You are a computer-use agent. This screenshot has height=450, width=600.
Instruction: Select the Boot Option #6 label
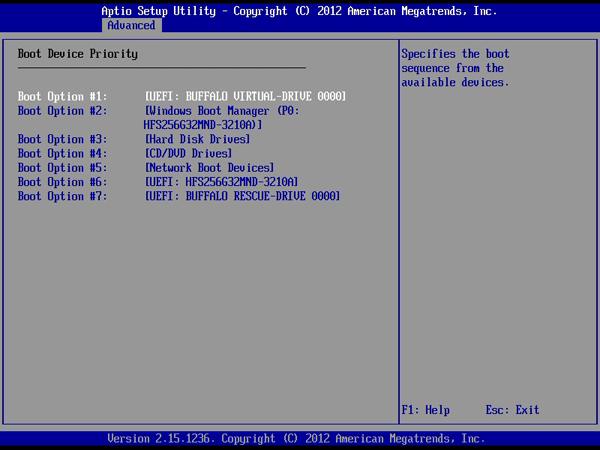coord(62,182)
